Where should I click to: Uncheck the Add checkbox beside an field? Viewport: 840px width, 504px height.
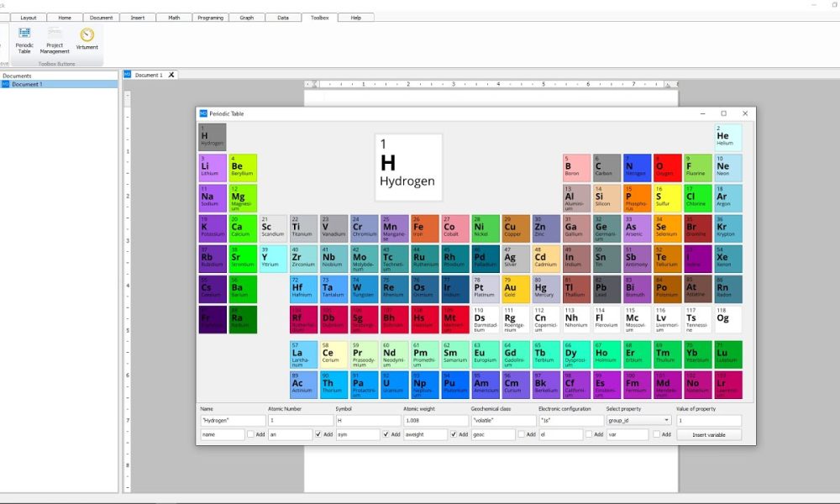318,434
